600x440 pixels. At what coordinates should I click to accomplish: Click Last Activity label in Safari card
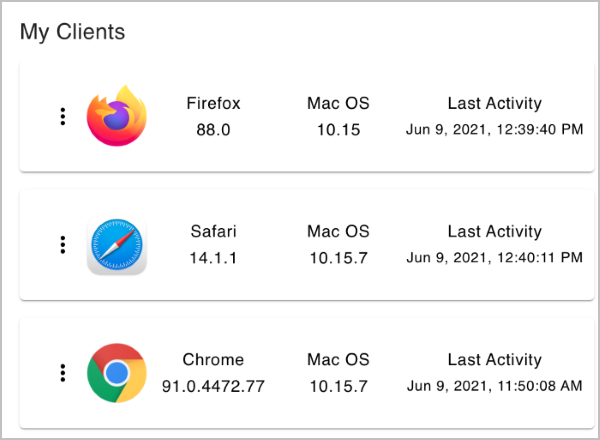(494, 232)
